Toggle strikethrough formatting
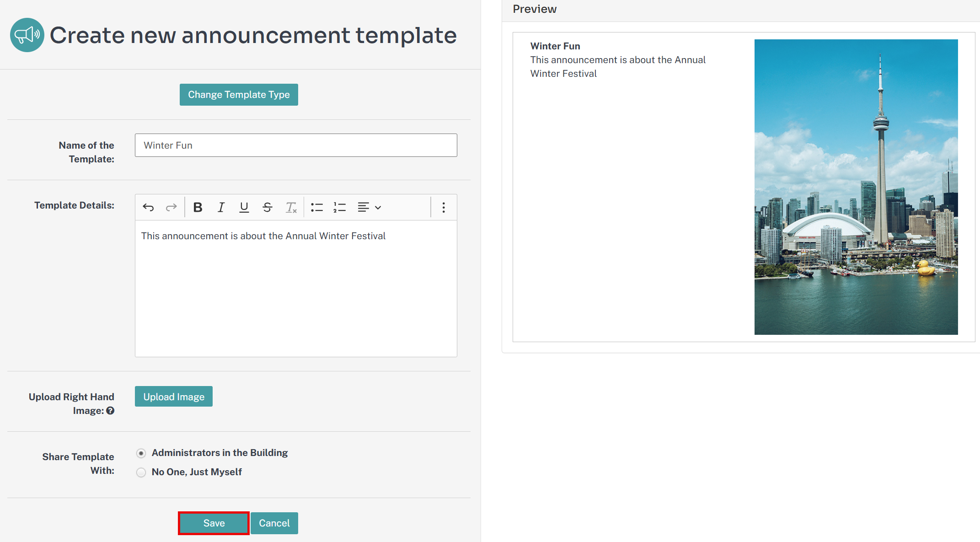This screenshot has width=980, height=542. [268, 208]
